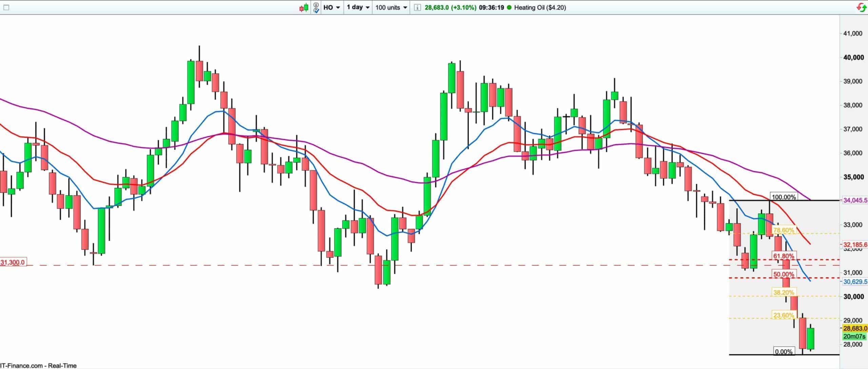Viewport: 868px width, 369px height.
Task: Click the Heating Oil ($4.20) instrument name
Action: click(x=540, y=7)
